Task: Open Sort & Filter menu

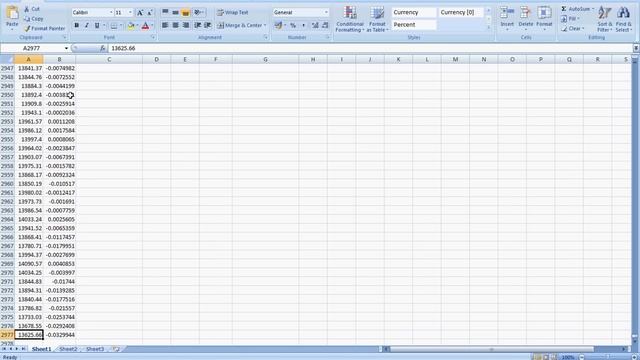Action: pos(604,19)
